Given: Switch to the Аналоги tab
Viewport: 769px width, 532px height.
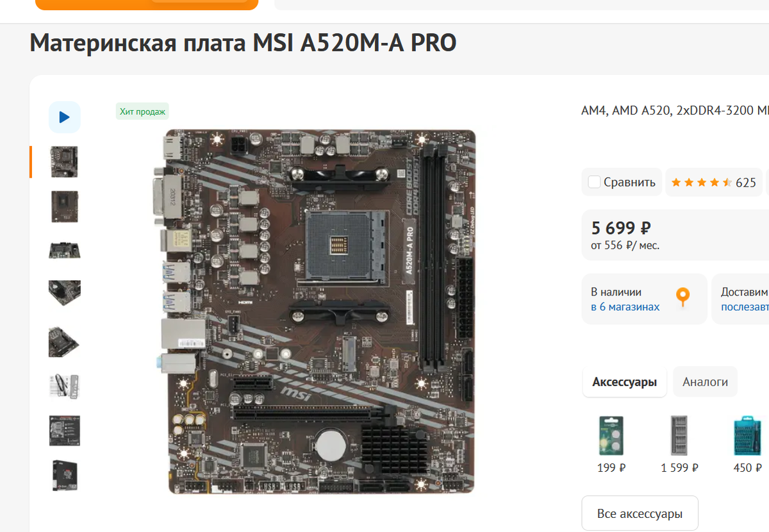Looking at the screenshot, I should click(x=705, y=382).
